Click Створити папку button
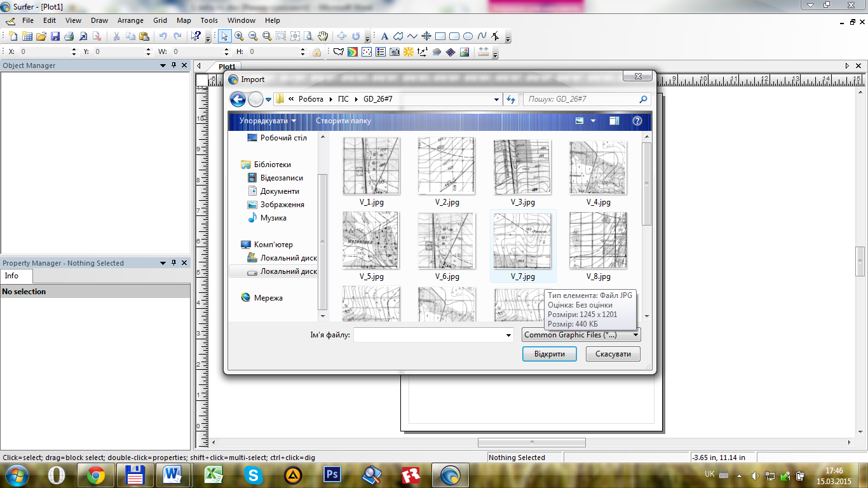868x488 pixels. (x=343, y=121)
